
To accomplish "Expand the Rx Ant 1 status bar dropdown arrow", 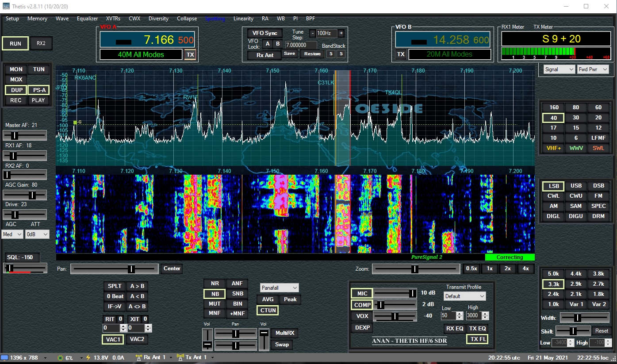I will pos(171,358).
